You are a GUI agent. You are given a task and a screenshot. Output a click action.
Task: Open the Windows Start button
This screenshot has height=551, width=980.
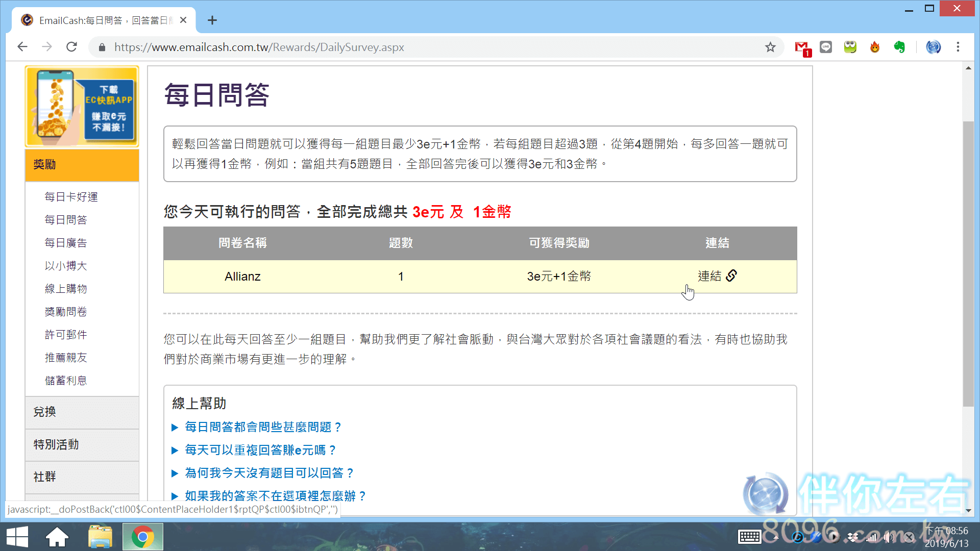coord(17,537)
